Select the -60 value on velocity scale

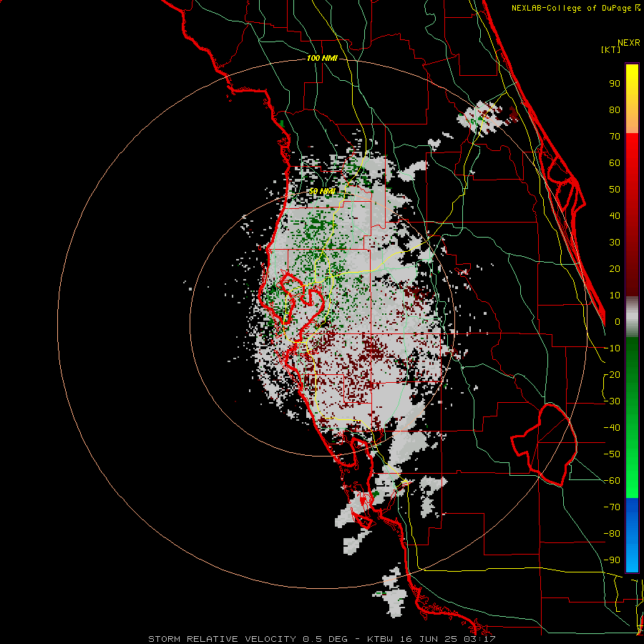[612, 481]
